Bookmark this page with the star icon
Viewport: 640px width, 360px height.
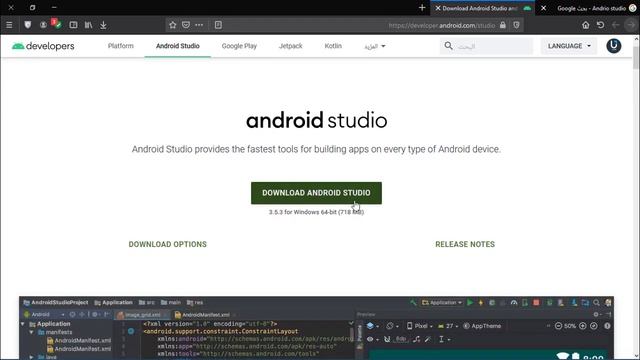pos(173,25)
